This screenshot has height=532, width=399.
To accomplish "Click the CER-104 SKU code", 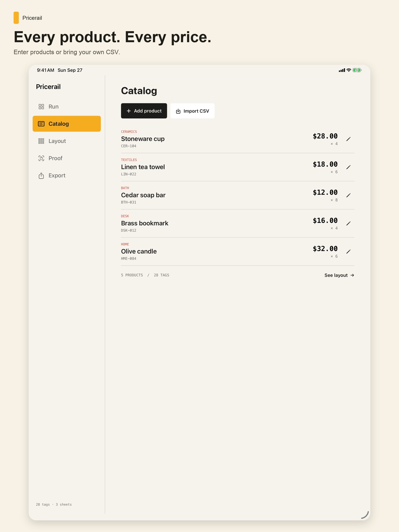I will [x=129, y=146].
